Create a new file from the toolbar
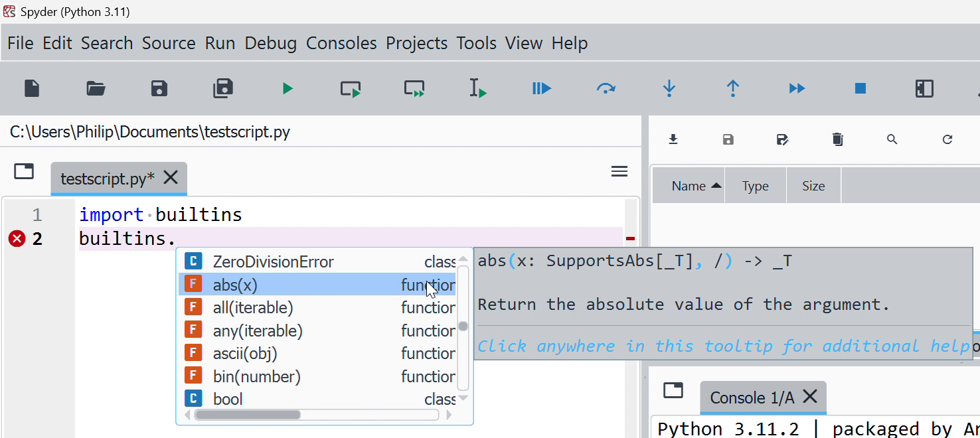 pos(32,88)
